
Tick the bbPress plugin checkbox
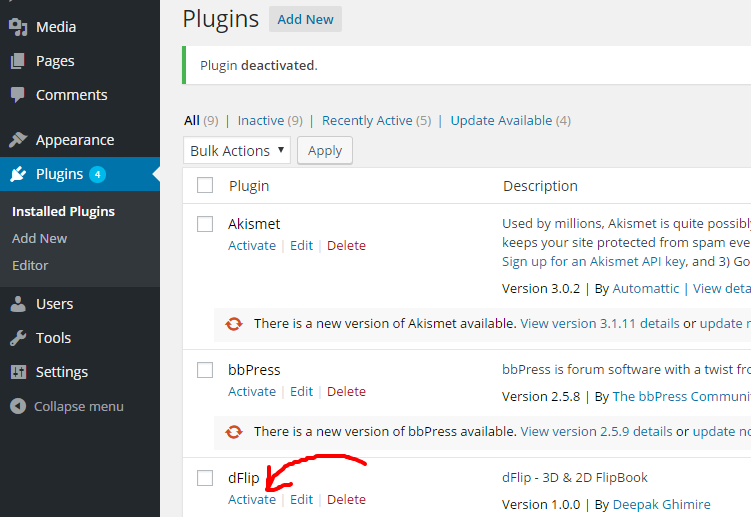point(205,370)
